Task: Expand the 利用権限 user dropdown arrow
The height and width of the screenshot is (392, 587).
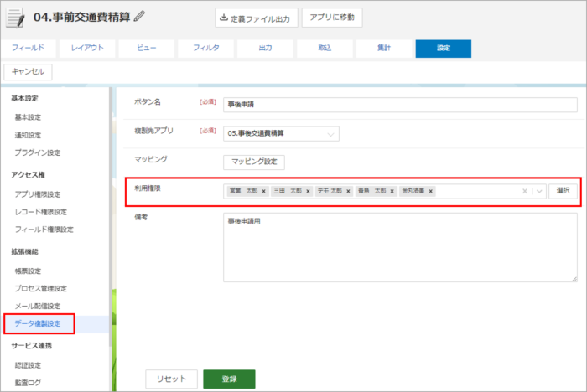Action: click(539, 191)
